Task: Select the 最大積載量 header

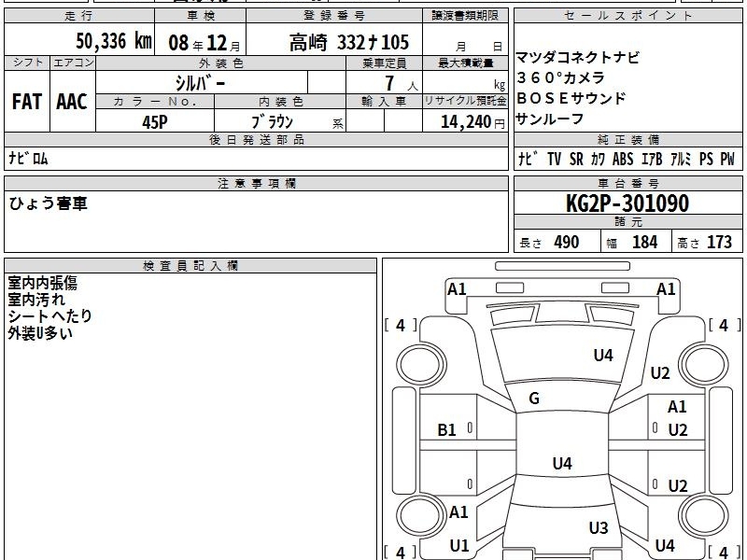Action: (465, 63)
